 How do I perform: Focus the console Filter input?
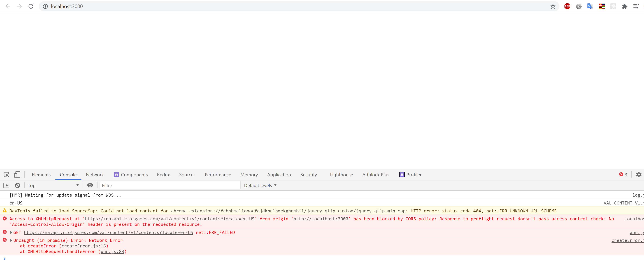pyautogui.click(x=170, y=185)
